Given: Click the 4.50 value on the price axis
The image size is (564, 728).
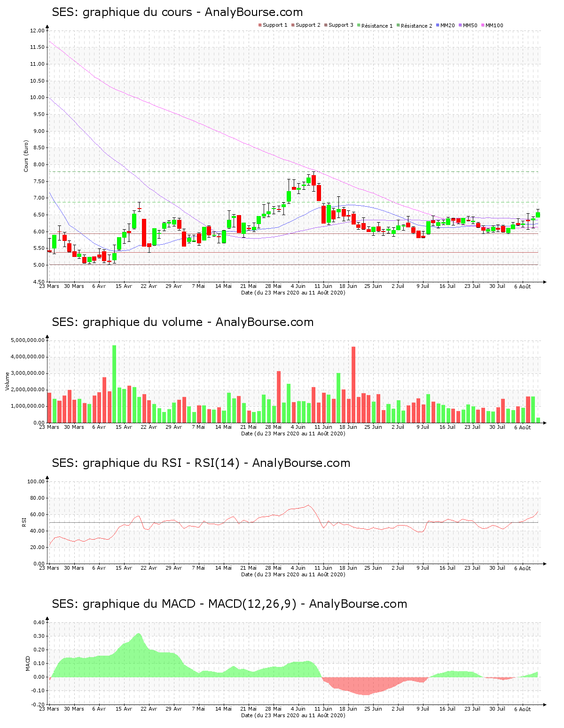Looking at the screenshot, I should pyautogui.click(x=39, y=282).
